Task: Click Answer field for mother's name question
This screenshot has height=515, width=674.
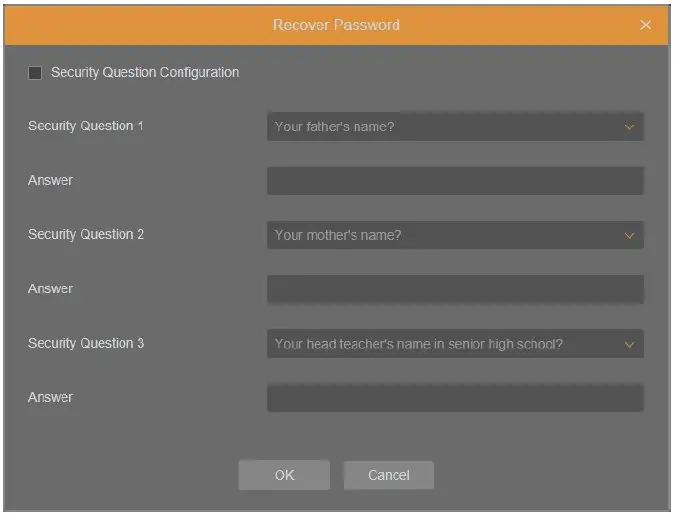Action: [x=455, y=289]
